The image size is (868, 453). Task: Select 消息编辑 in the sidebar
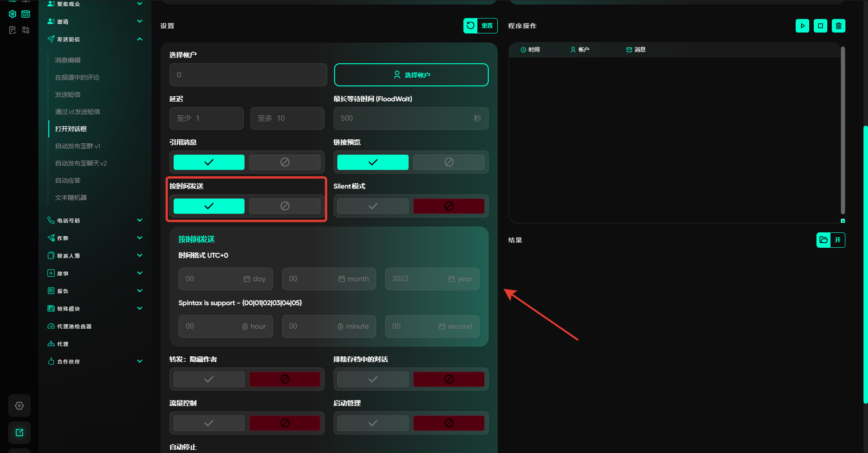click(x=68, y=60)
